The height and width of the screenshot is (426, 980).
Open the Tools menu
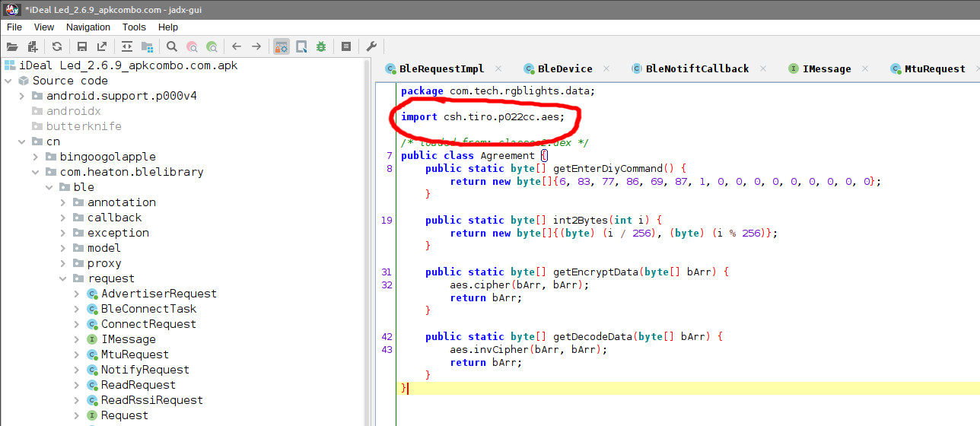coord(134,27)
